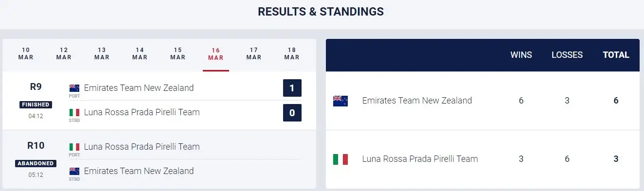Select the 12 MAR date tab
The height and width of the screenshot is (191, 644).
click(x=64, y=54)
